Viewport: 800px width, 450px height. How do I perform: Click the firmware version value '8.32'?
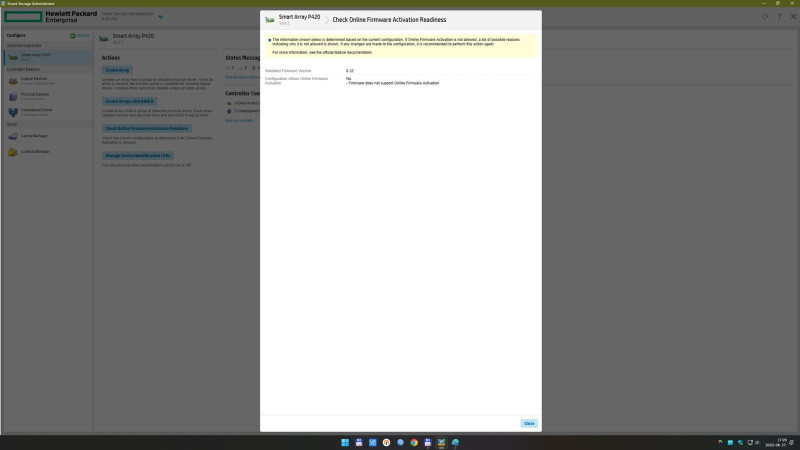tap(349, 71)
